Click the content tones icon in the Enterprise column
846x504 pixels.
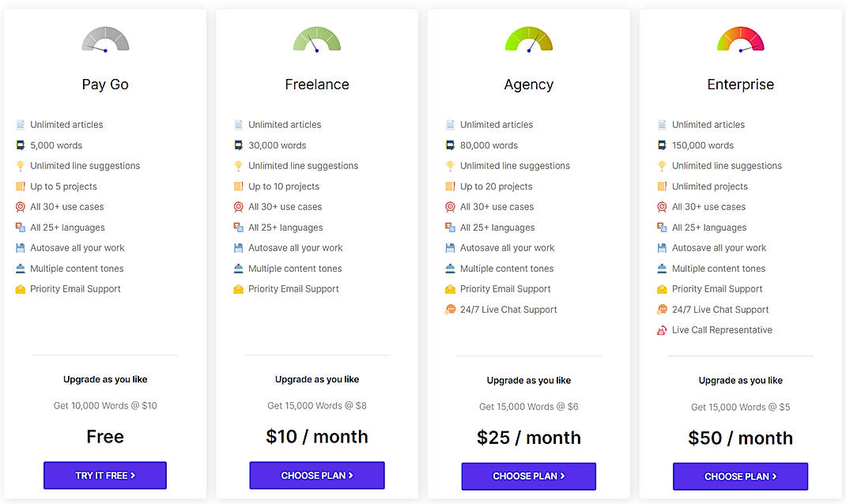pyautogui.click(x=662, y=268)
